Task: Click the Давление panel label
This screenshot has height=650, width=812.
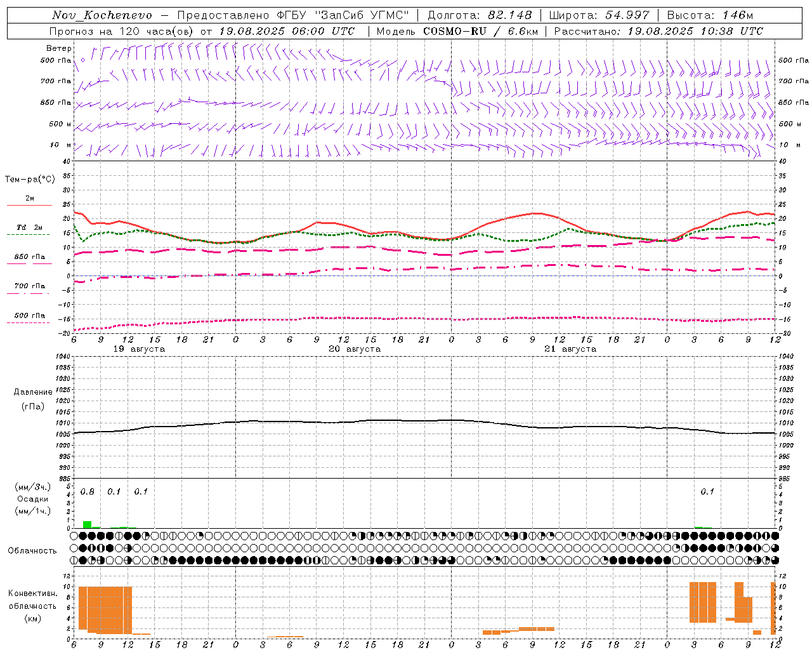Action: click(33, 392)
